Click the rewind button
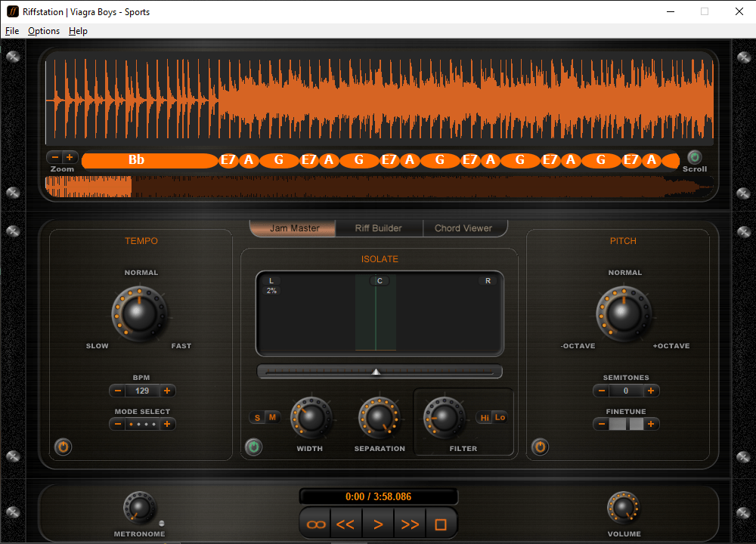 345,524
